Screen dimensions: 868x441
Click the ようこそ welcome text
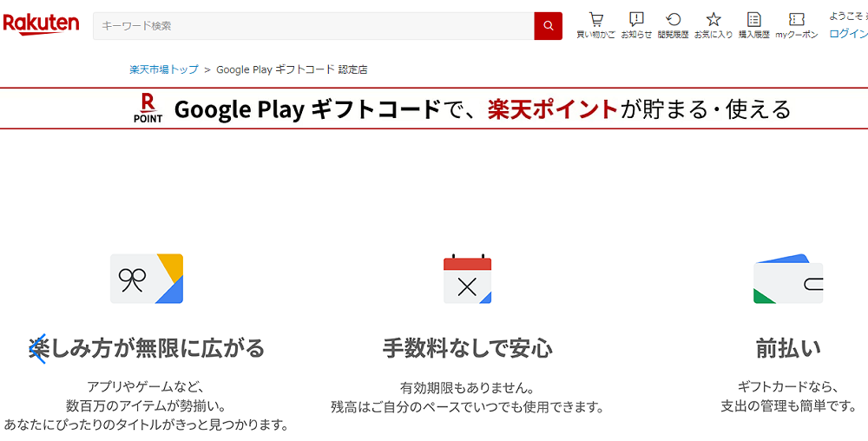(848, 16)
